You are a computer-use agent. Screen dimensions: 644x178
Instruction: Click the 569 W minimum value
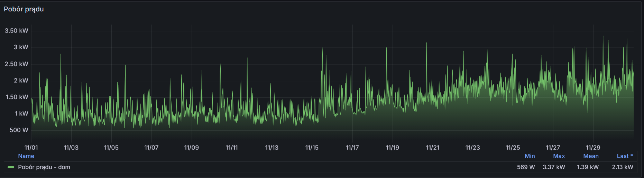click(x=526, y=167)
